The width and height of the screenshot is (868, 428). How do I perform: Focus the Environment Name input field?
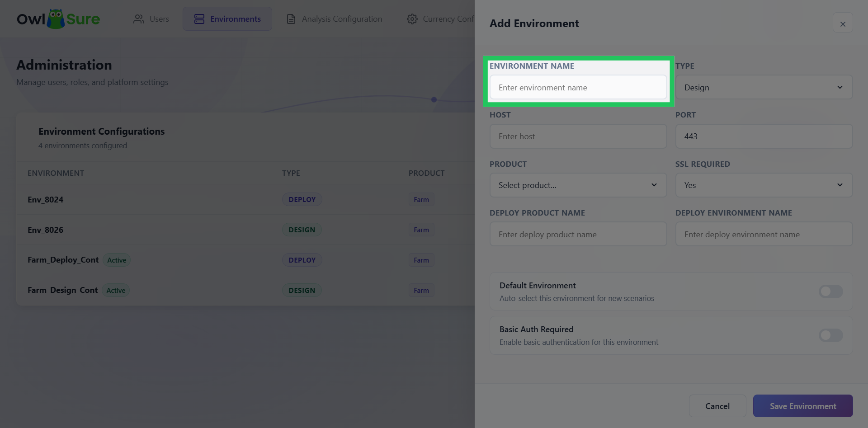coord(578,87)
